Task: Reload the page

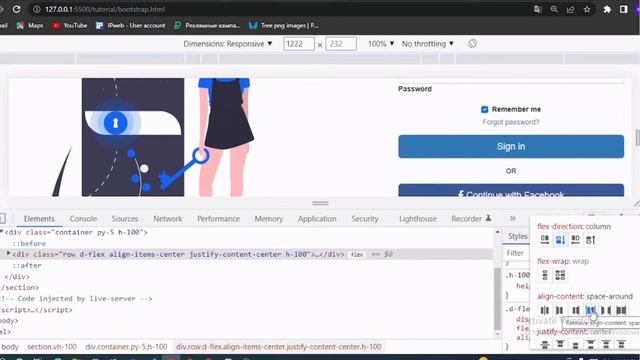Action: click(x=16, y=9)
